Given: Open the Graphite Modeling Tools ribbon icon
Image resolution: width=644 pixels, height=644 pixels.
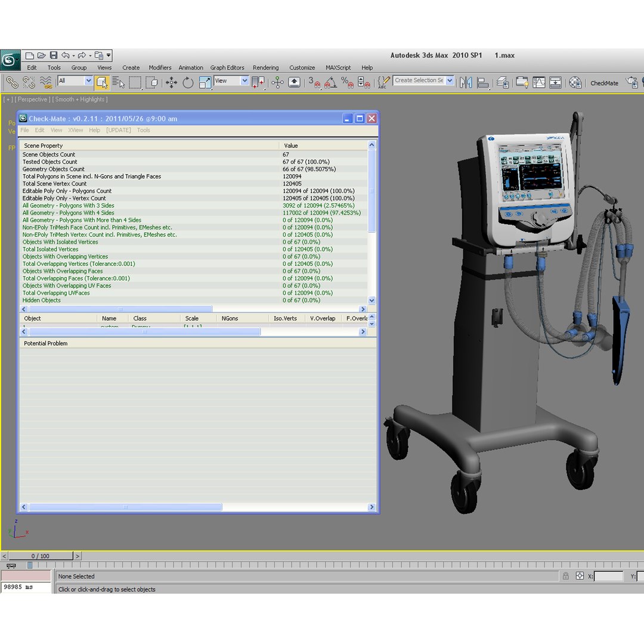Looking at the screenshot, I should coord(522,82).
